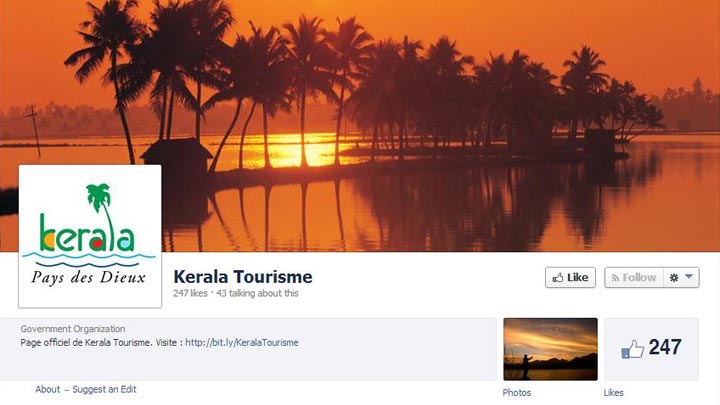The image size is (720, 405).
Task: Open the About link
Action: [48, 389]
